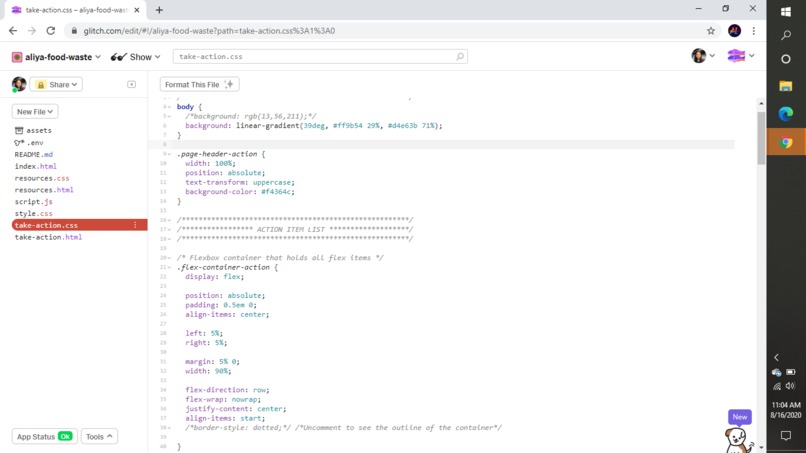Open Windows Start menu
806x453 pixels.
pos(786,12)
